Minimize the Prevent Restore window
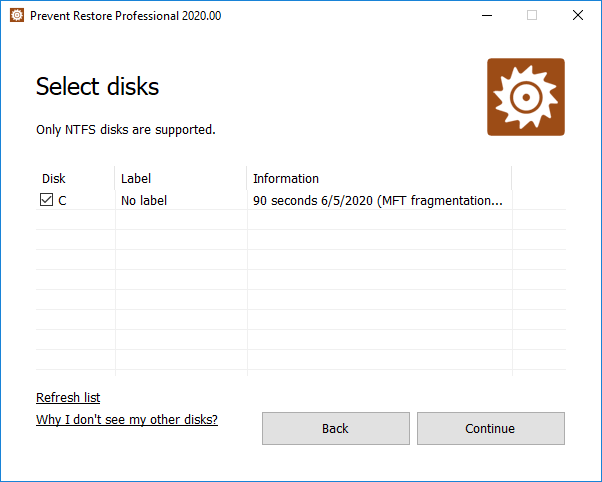This screenshot has height=482, width=602. (x=486, y=15)
